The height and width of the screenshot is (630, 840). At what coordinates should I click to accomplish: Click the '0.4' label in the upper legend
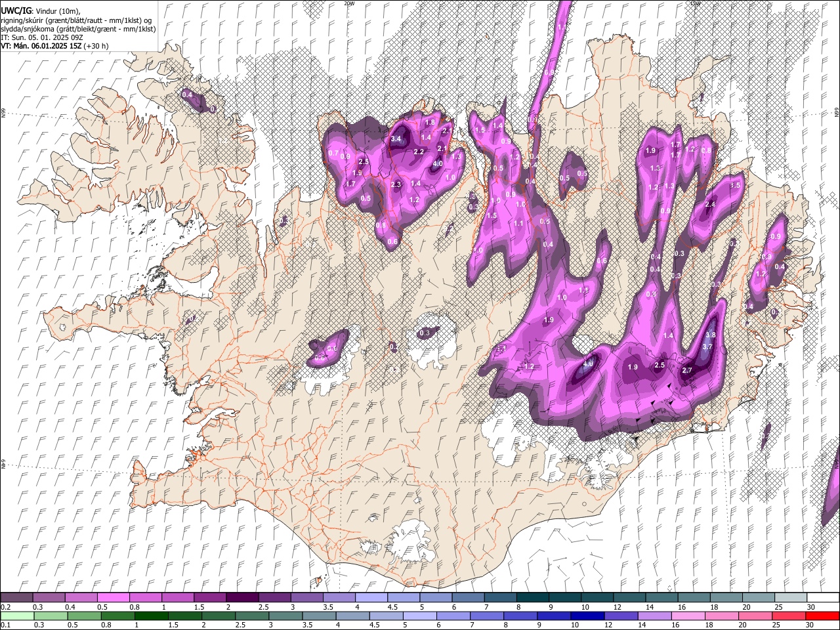(x=70, y=607)
